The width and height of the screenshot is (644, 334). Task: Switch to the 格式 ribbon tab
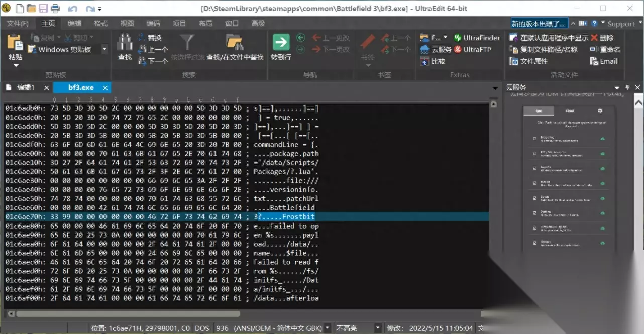100,23
